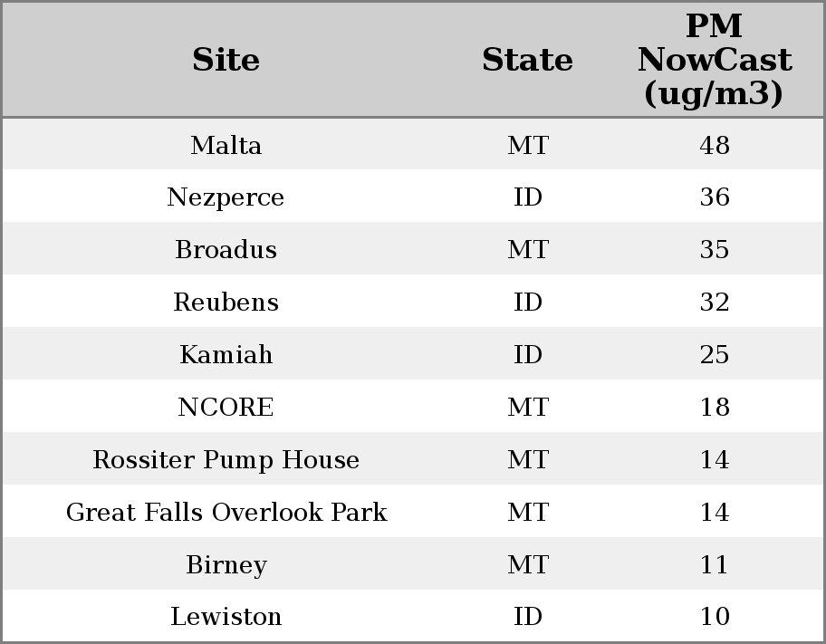Click the NCORE site name
Viewport: 826px width, 644px height.
tap(226, 407)
